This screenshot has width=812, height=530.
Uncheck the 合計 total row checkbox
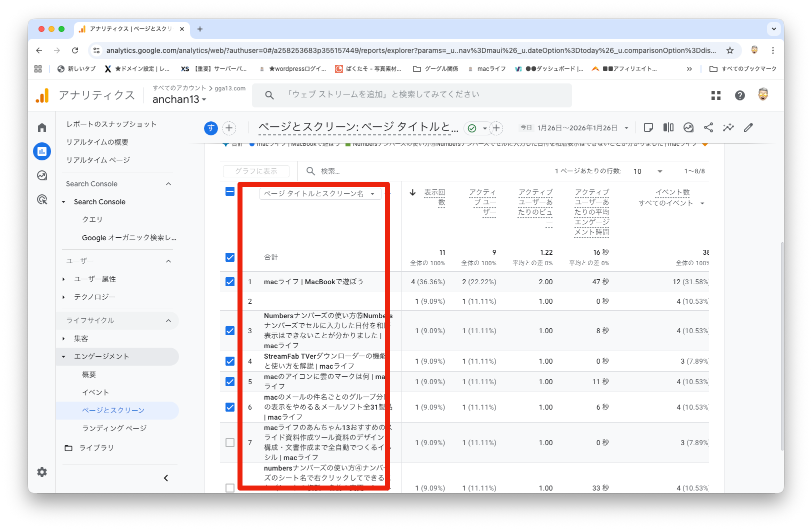(230, 257)
